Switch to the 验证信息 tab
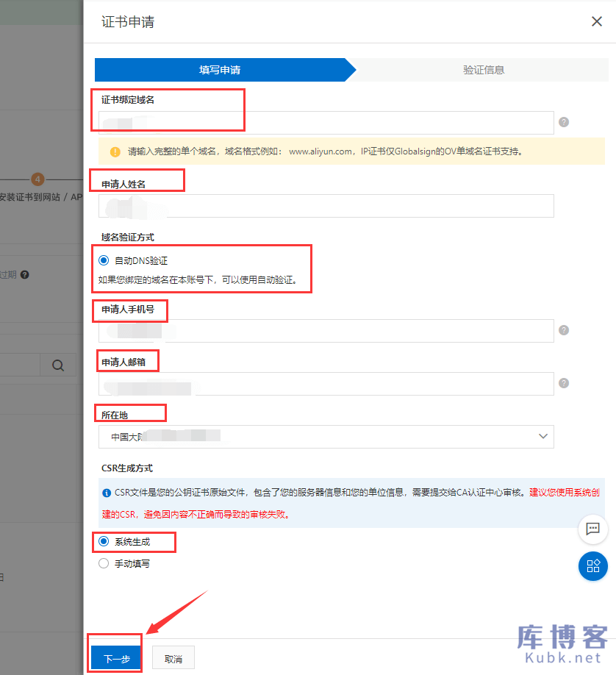 [484, 69]
